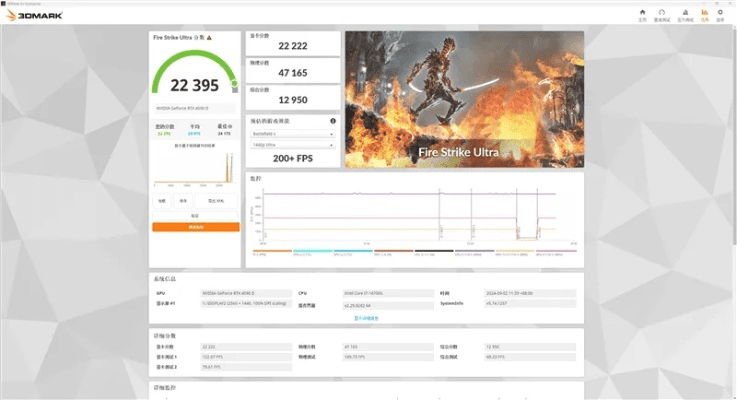The image size is (737, 400).
Task: Click the Fire Strike Ultra banner image
Action: (464, 98)
